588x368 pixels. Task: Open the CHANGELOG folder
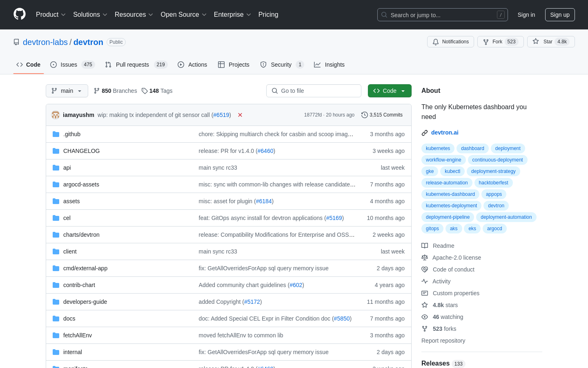pos(81,151)
